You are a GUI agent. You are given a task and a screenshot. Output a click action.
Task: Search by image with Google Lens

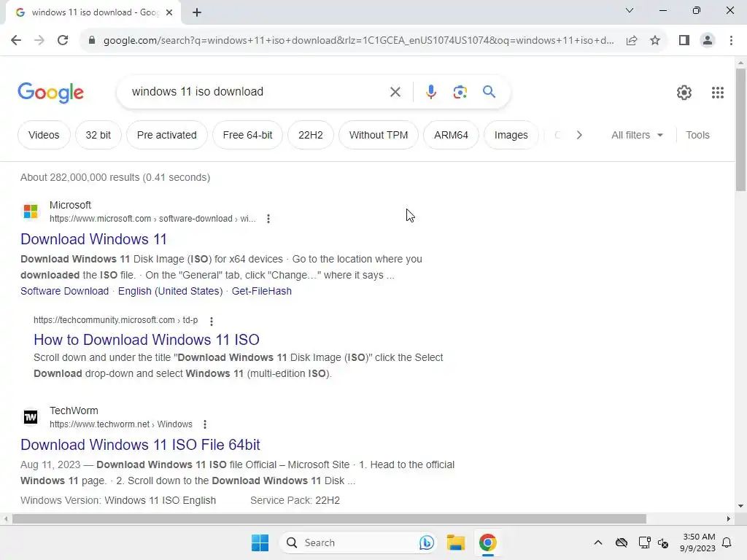pos(460,92)
